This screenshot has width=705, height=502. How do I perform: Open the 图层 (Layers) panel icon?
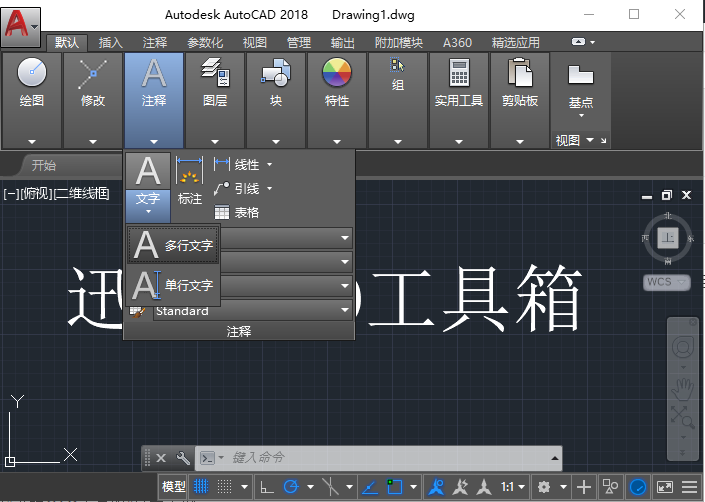coord(215,72)
